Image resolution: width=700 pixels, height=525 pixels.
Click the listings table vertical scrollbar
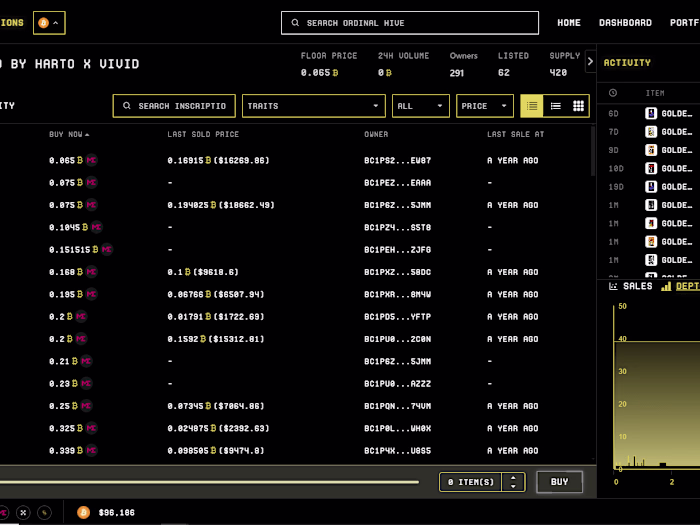tap(593, 151)
